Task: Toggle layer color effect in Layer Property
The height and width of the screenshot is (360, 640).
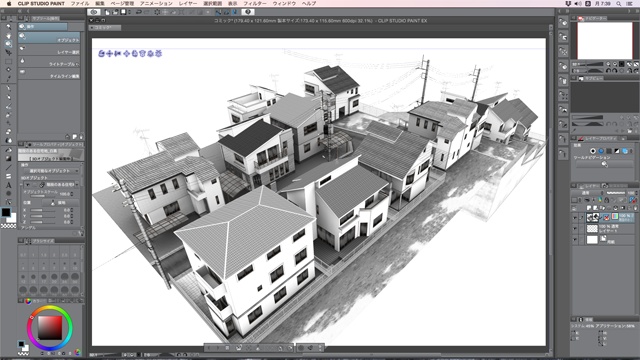Action: coord(624,151)
